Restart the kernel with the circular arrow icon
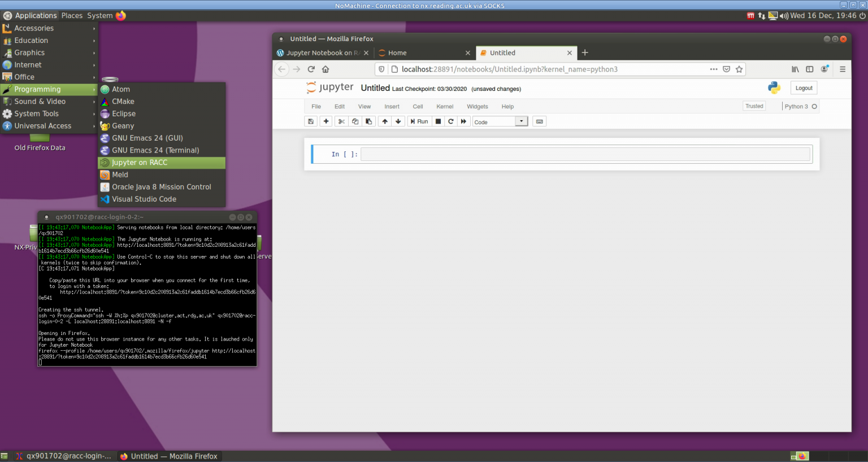Screen dimensions: 868x462 coord(451,121)
